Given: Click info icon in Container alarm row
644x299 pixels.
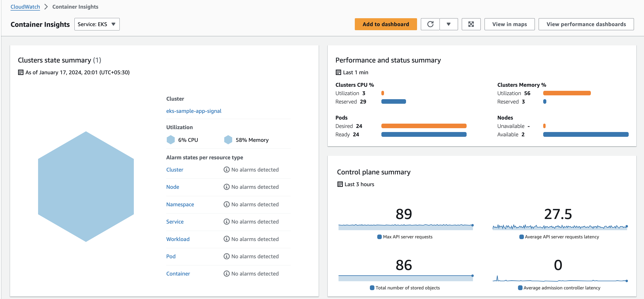Looking at the screenshot, I should click(x=226, y=274).
